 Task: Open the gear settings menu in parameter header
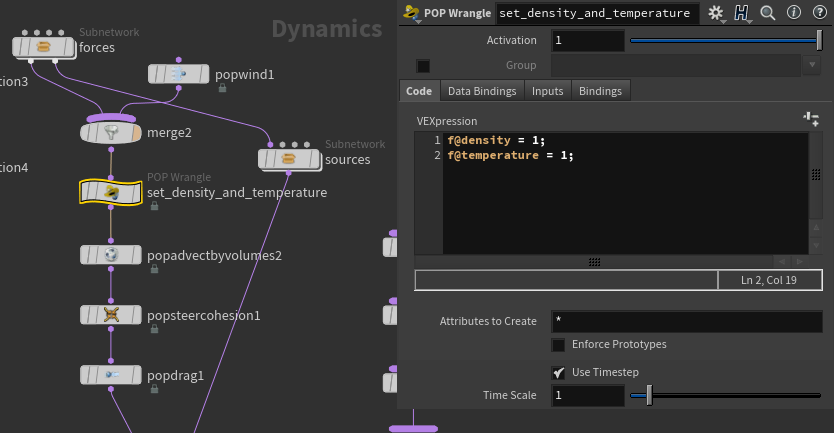(x=716, y=13)
